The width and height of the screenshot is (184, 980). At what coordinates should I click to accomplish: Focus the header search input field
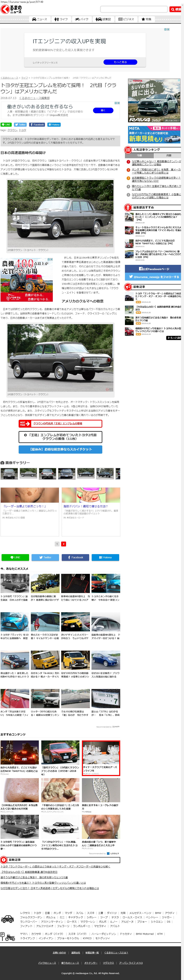(x=134, y=9)
